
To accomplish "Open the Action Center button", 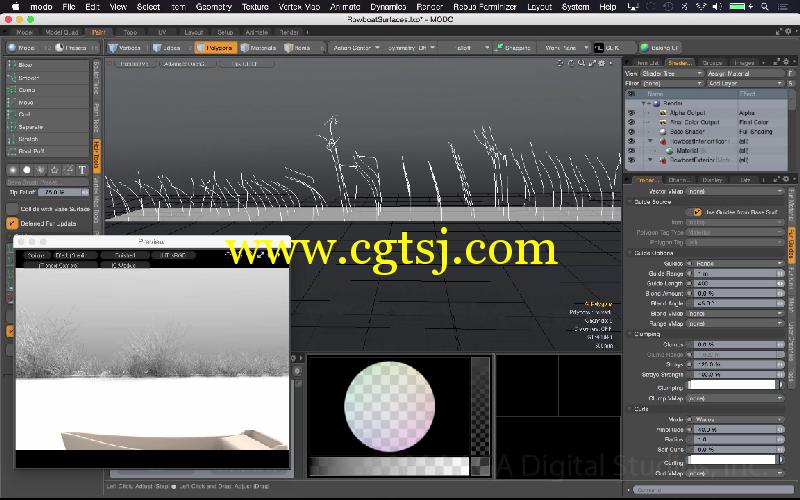I will click(356, 48).
